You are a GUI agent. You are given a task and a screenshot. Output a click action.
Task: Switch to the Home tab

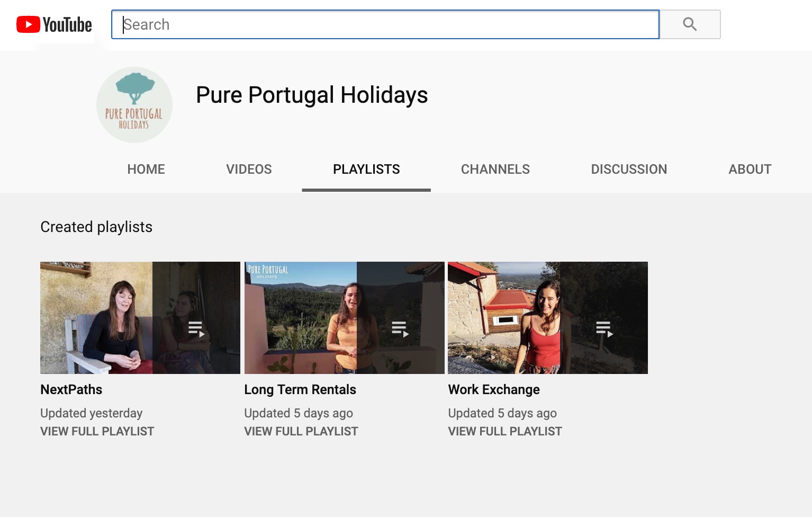point(146,170)
